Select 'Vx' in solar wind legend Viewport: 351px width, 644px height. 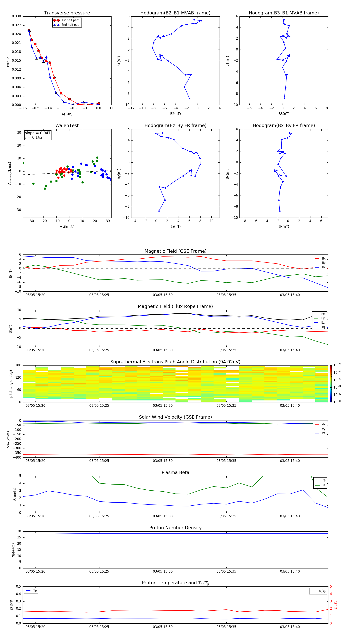[x=320, y=424]
